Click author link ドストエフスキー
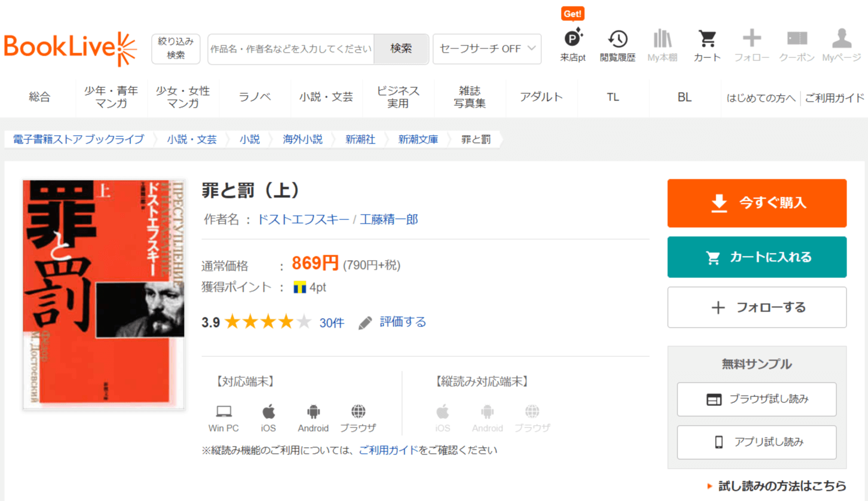This screenshot has height=501, width=868. pos(303,219)
